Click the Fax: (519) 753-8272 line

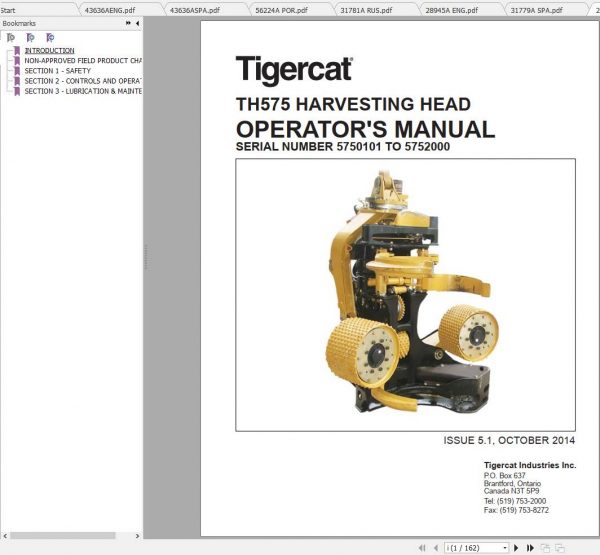(516, 510)
